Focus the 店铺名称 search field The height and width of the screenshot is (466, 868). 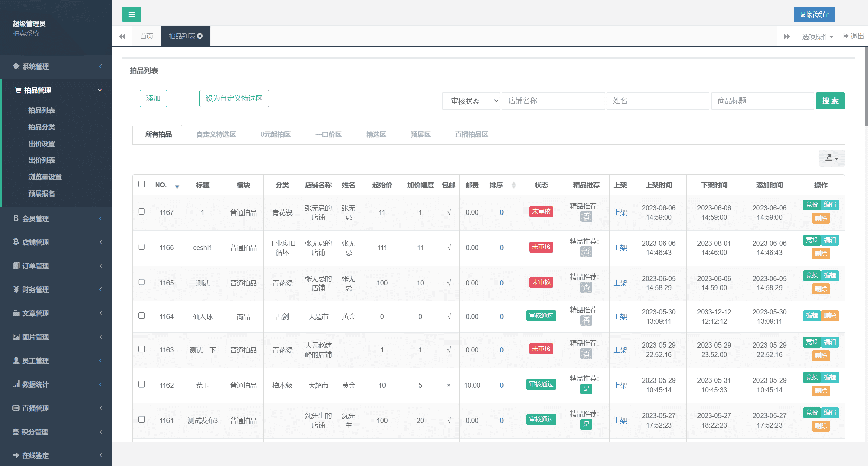pyautogui.click(x=553, y=101)
